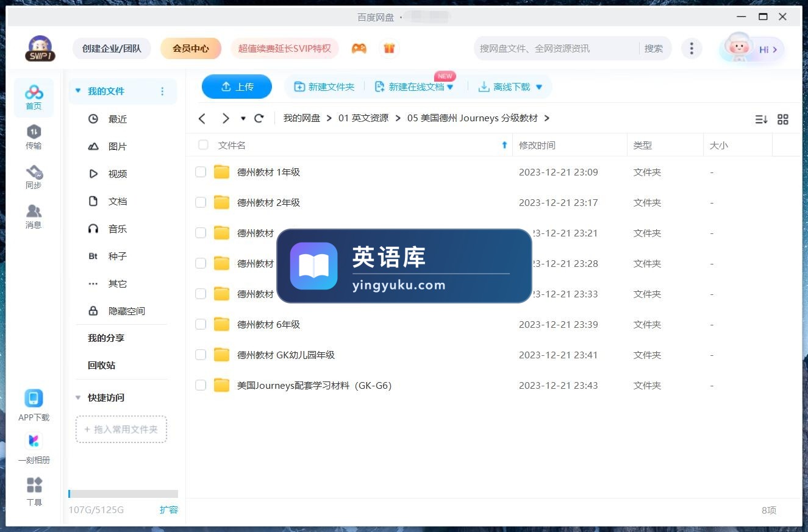Click 新建文件夹 button
The width and height of the screenshot is (808, 532).
pyautogui.click(x=324, y=87)
